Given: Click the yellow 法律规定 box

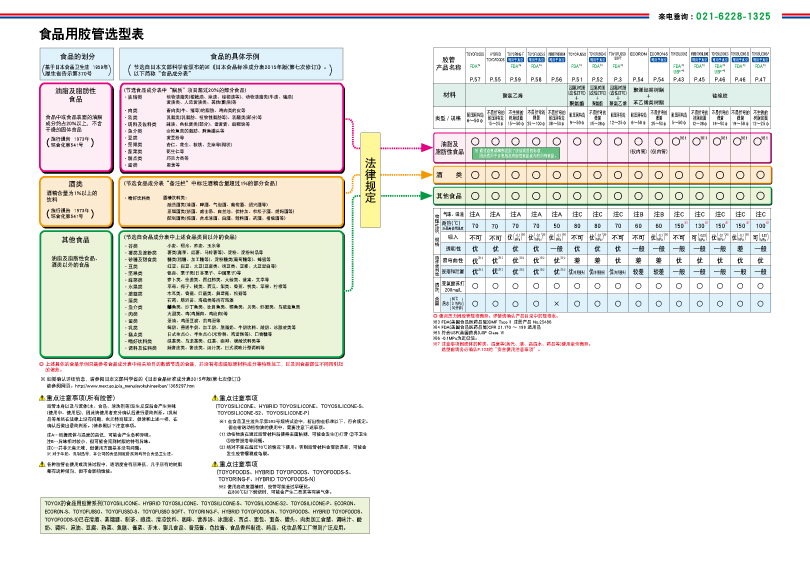Looking at the screenshot, I should [x=370, y=180].
